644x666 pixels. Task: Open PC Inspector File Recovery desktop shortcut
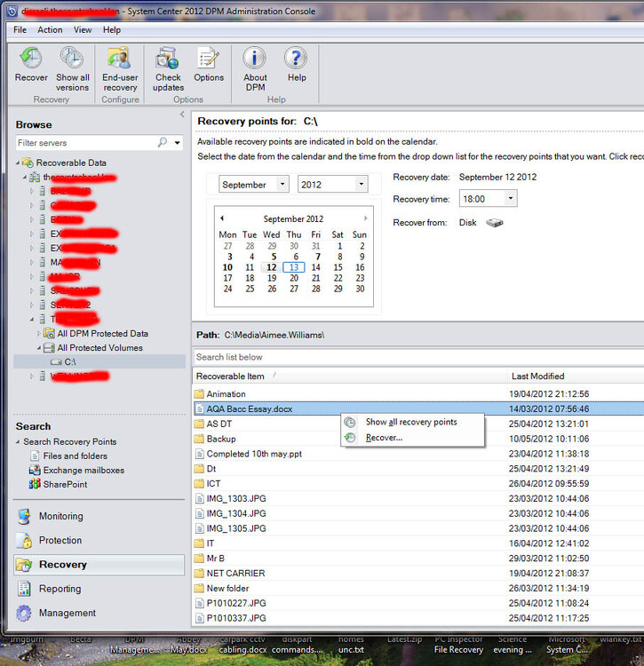coord(458,645)
